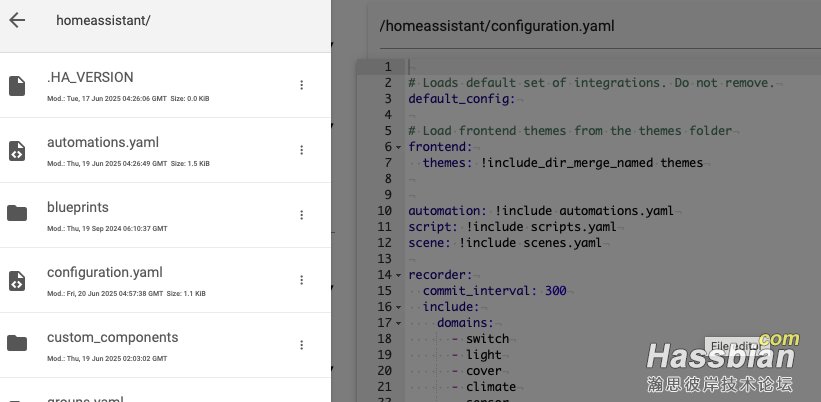
Task: Click the frontend: line in editor
Action: (x=440, y=147)
